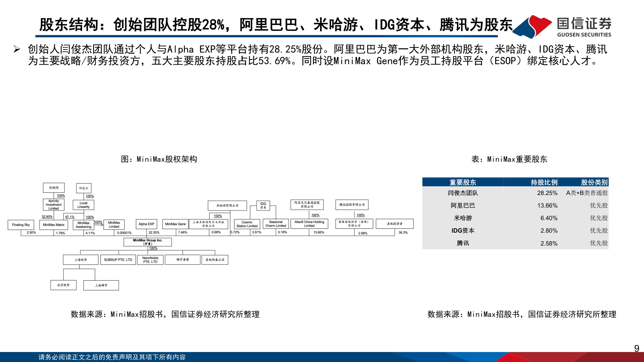Click the '重要股东' table header

[463, 182]
